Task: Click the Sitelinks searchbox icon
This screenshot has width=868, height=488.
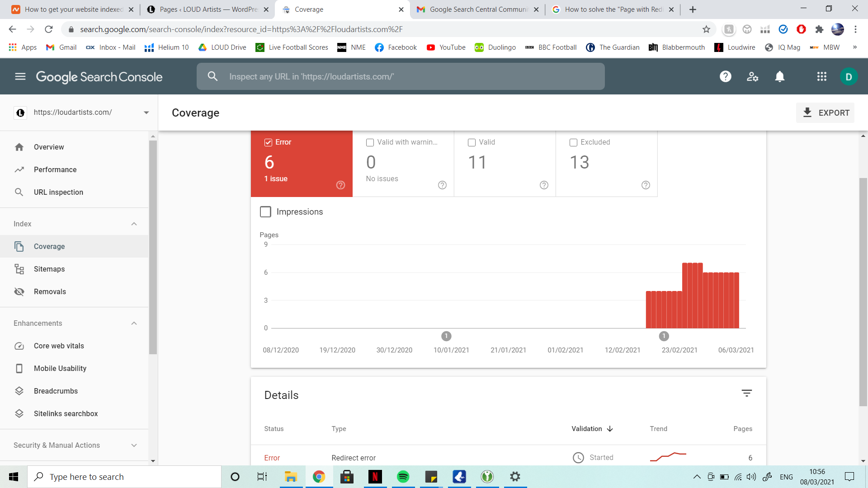Action: 20,413
